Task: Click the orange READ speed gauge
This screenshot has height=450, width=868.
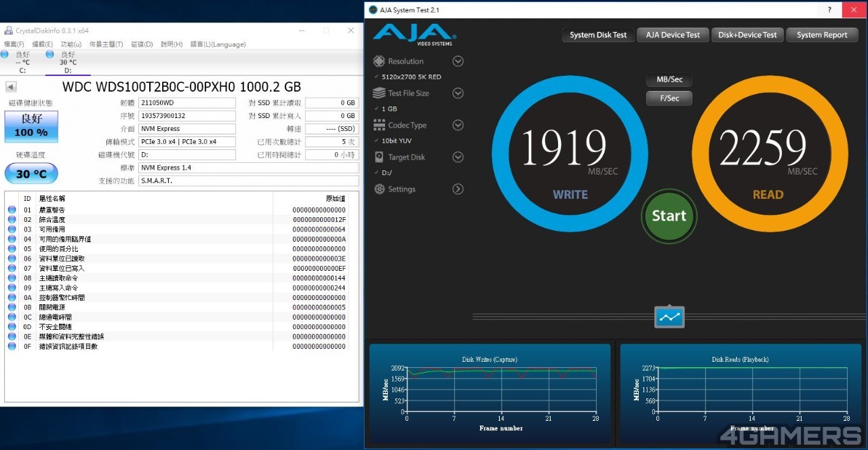Action: [768, 154]
